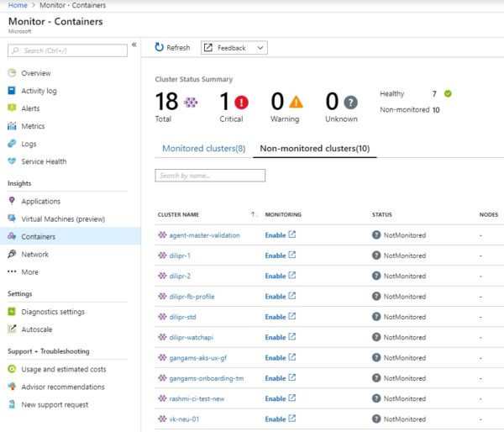Image resolution: width=504 pixels, height=432 pixels.
Task: Open the dilipr-fb-profile cluster
Action: 192,297
